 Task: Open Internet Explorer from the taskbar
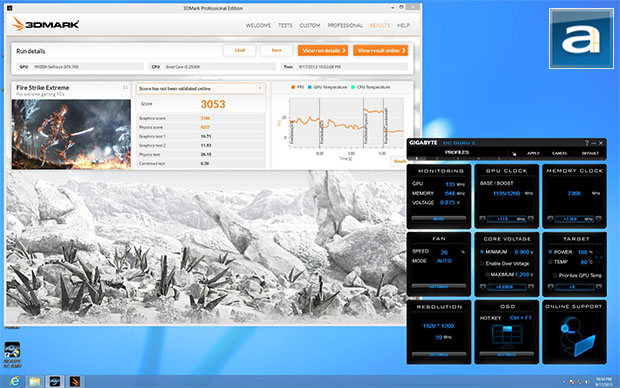15,381
